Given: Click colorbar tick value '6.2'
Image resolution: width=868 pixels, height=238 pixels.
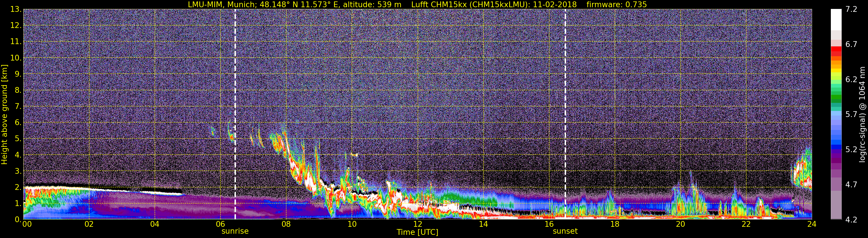Looking at the screenshot, I should 851,79.
